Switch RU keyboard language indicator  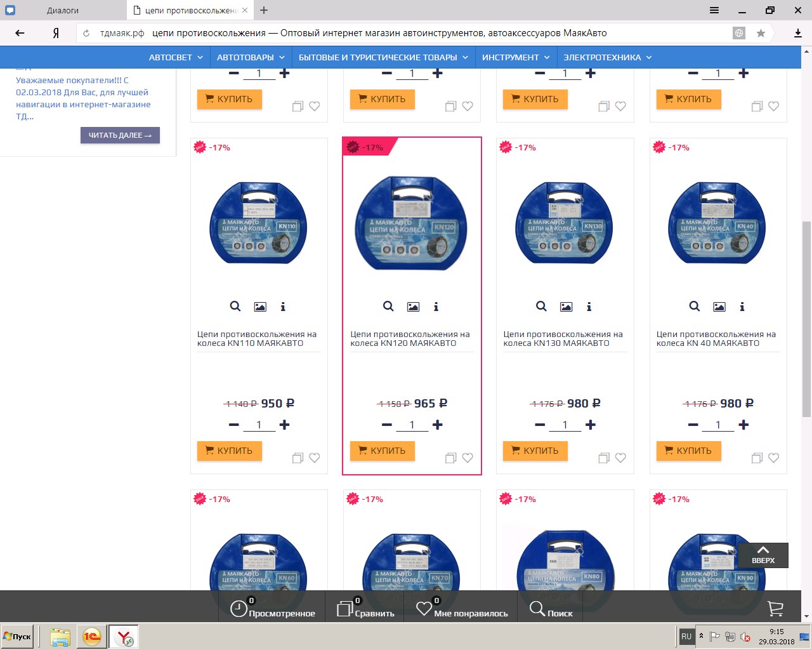(x=686, y=636)
